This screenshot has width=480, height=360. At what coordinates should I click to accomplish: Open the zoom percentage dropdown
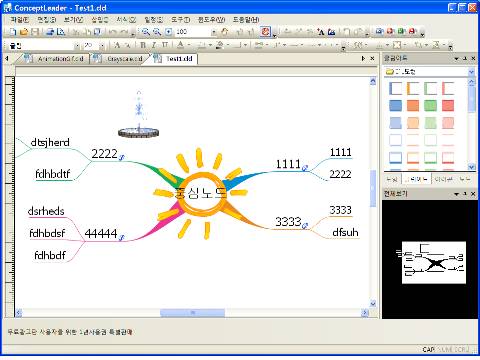pos(214,32)
